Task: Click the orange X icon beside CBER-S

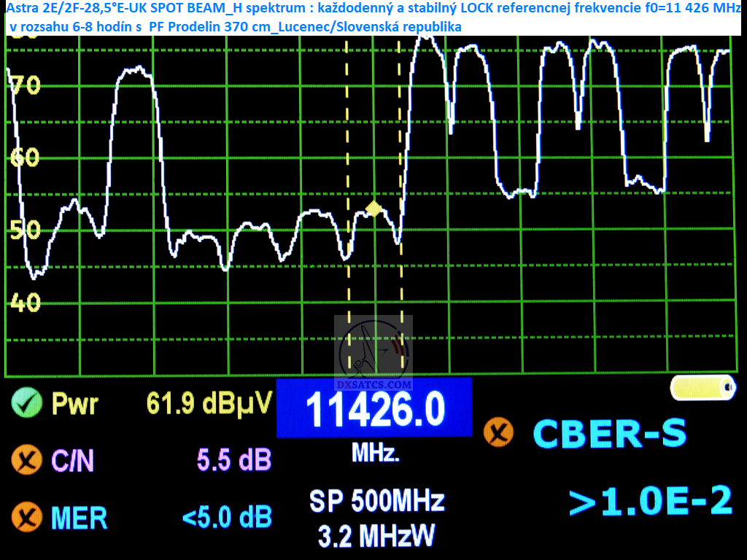Action: [x=499, y=432]
